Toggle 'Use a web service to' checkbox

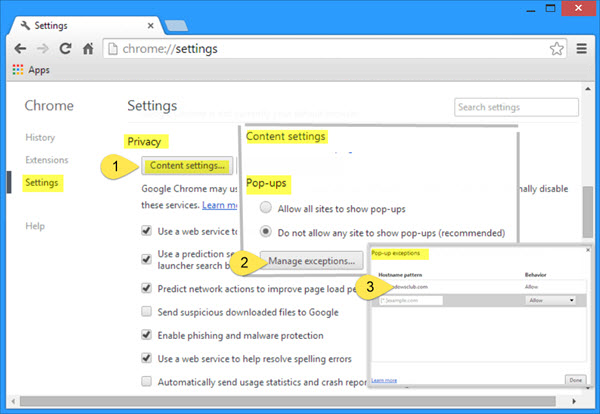(x=147, y=231)
